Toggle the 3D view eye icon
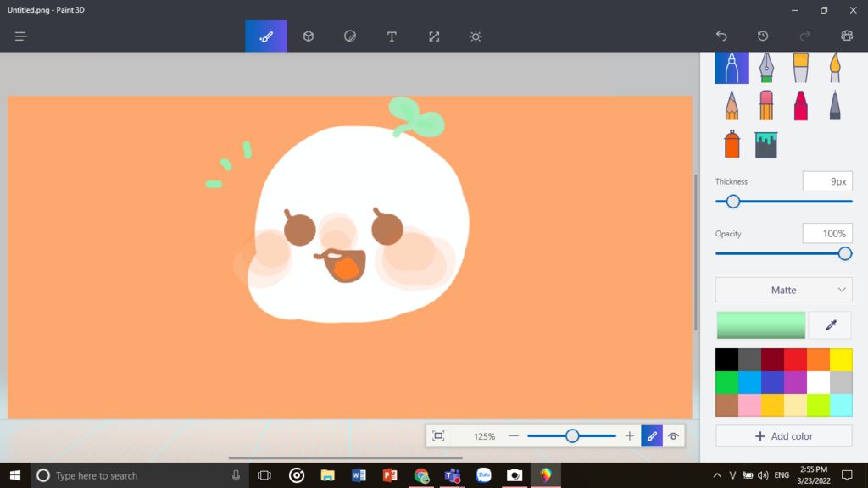Viewport: 868px width, 488px height. coord(673,436)
